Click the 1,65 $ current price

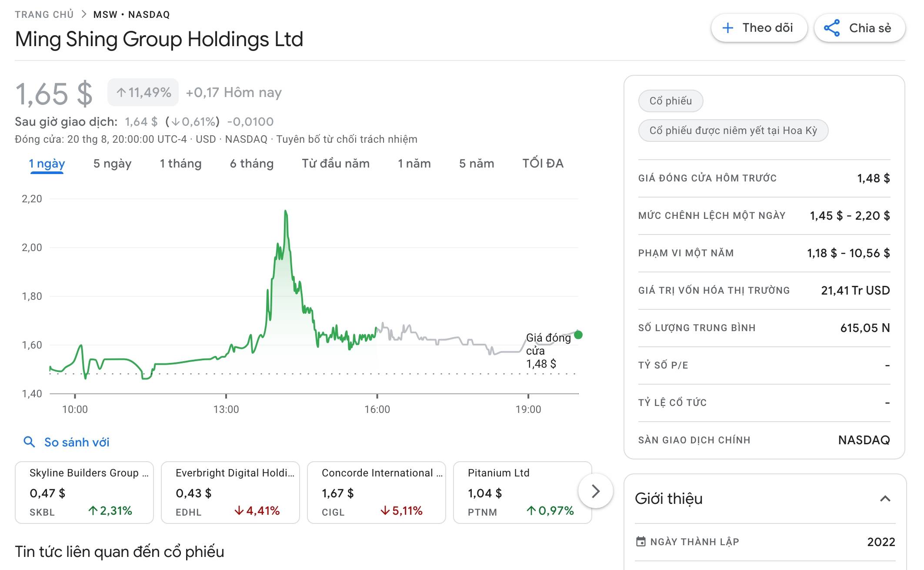54,94
